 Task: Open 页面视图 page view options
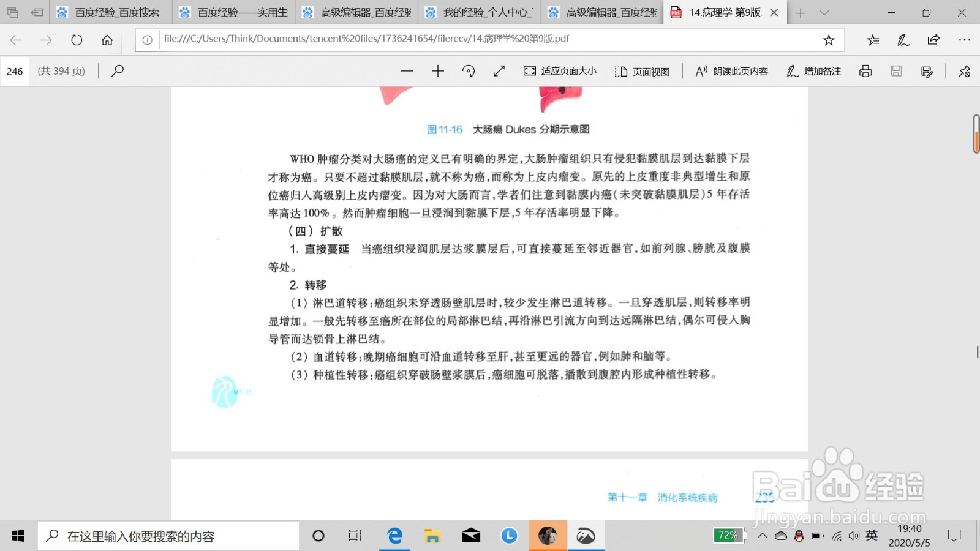coord(642,71)
